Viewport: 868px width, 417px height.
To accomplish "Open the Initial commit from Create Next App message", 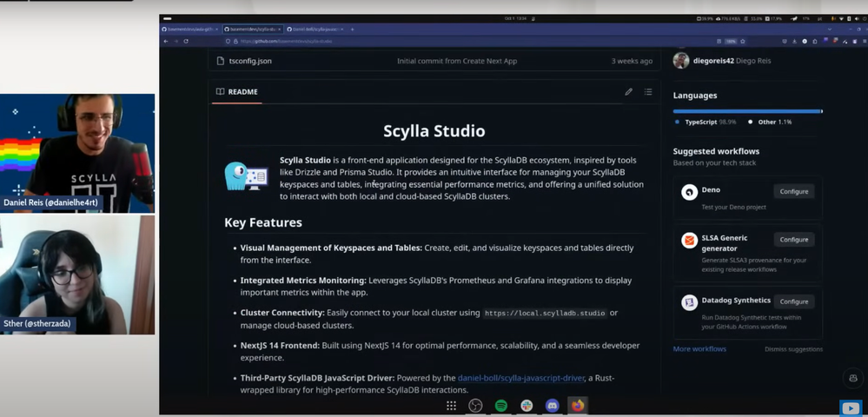I will (457, 61).
